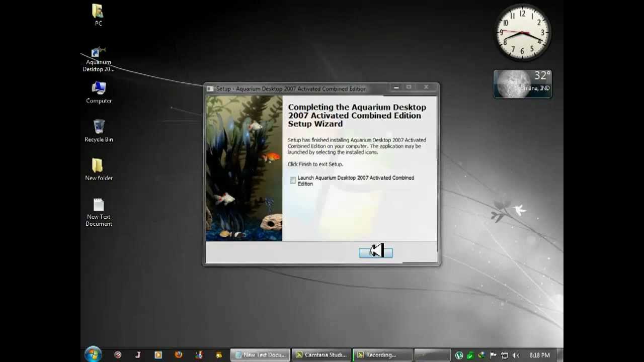Switch to New Text Document taskbar button
Screen dimensions: 644x362
point(261,355)
